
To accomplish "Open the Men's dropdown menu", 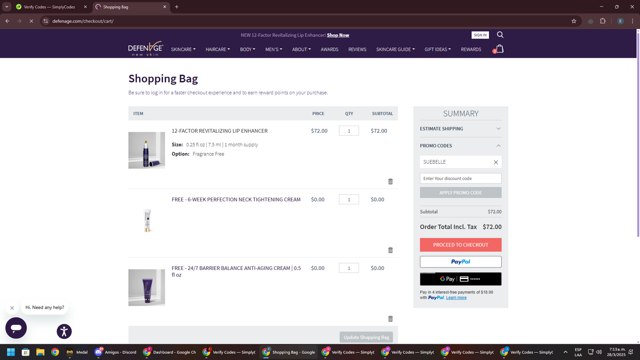I will pos(273,49).
